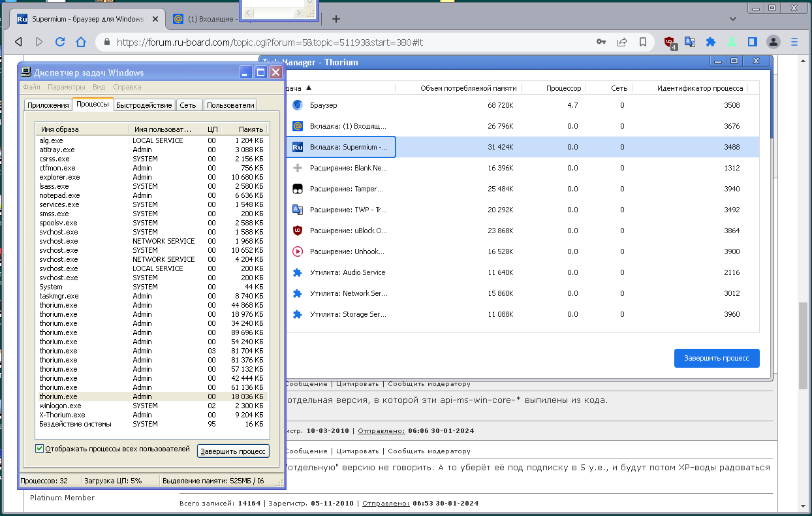Select Расширение: Unhook… extension icon
Viewport: 812px width, 516px height.
click(x=298, y=251)
